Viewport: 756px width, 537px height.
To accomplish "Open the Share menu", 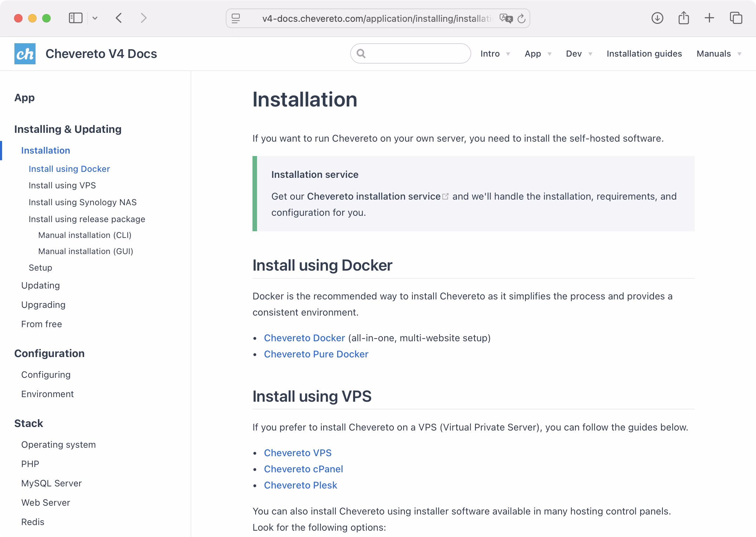I will coord(684,18).
